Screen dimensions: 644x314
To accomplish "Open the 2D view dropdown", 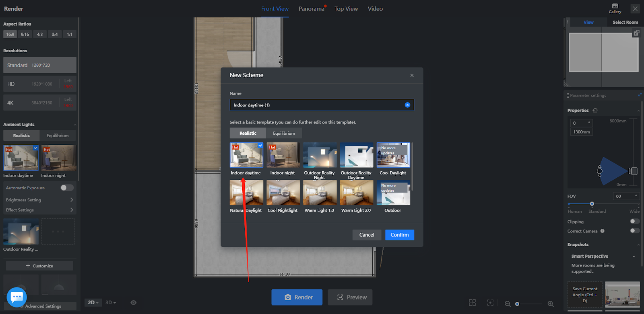I will coord(93,303).
